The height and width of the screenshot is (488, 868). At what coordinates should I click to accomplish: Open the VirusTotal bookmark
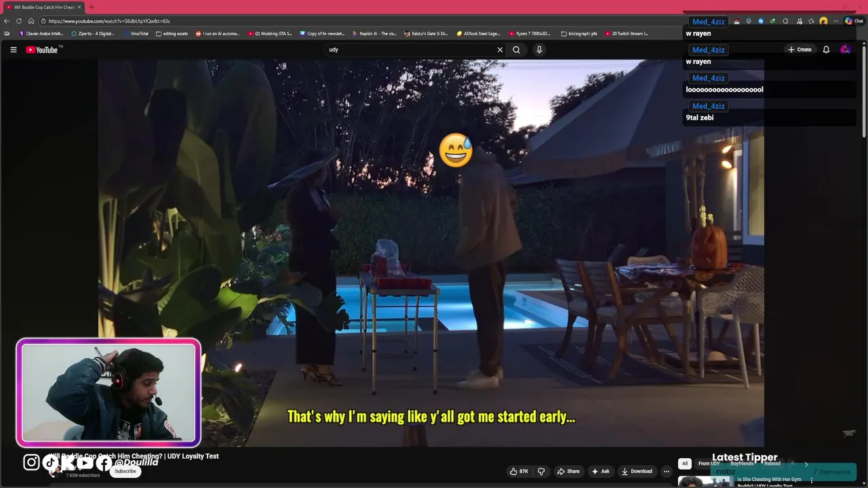(136, 33)
